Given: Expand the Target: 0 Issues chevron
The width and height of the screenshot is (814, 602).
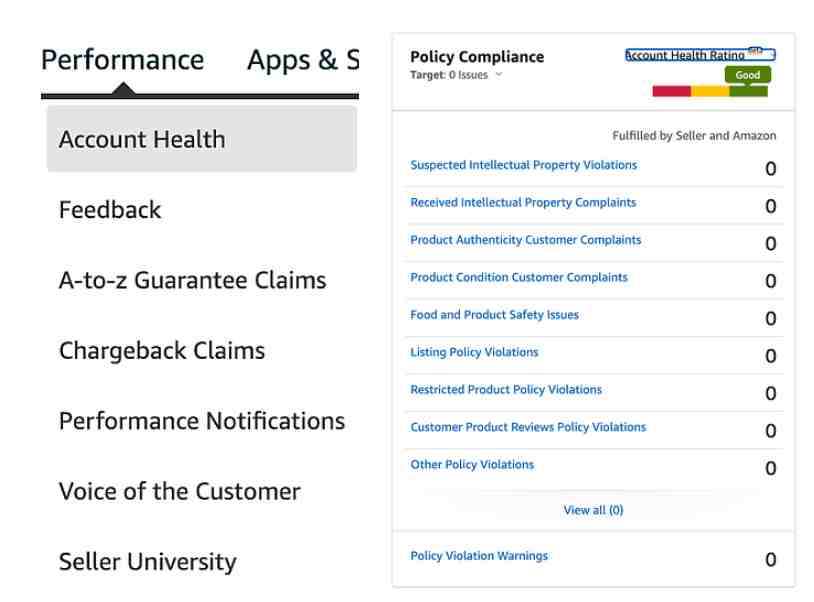Looking at the screenshot, I should click(x=499, y=75).
